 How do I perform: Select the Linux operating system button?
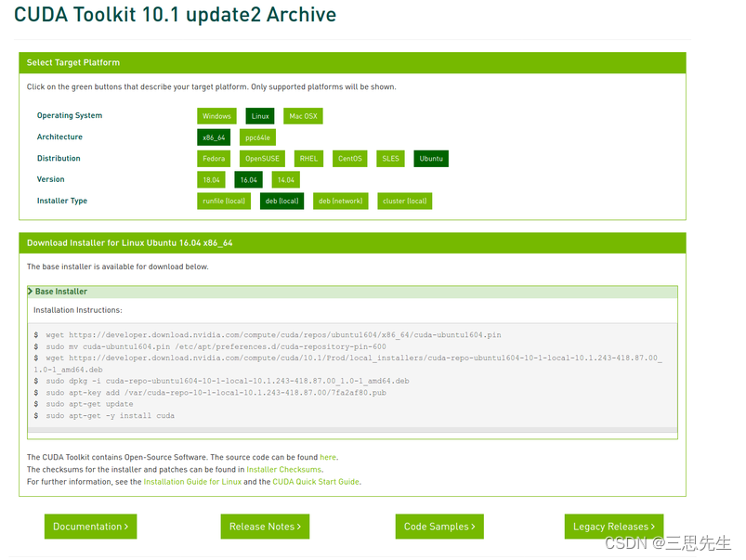pyautogui.click(x=260, y=116)
